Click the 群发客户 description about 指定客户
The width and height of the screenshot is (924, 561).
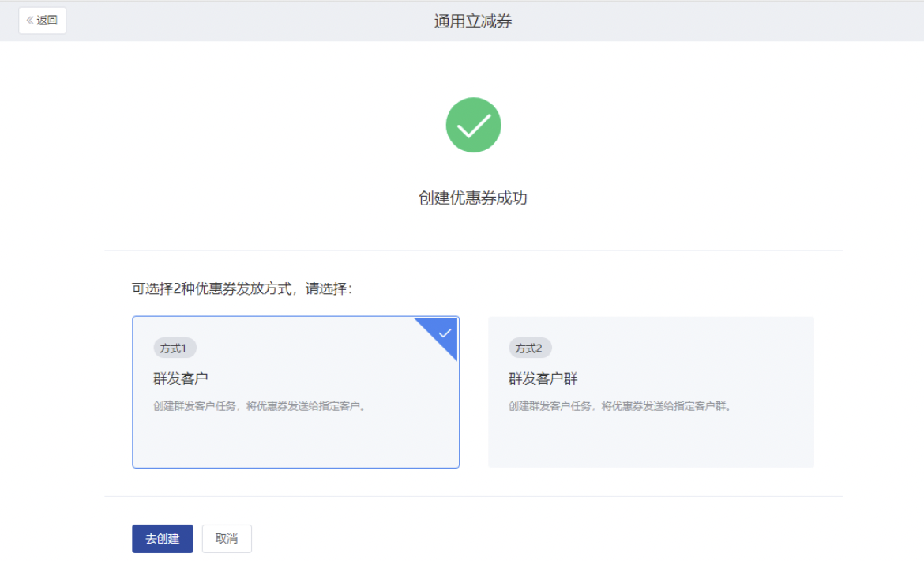point(259,406)
